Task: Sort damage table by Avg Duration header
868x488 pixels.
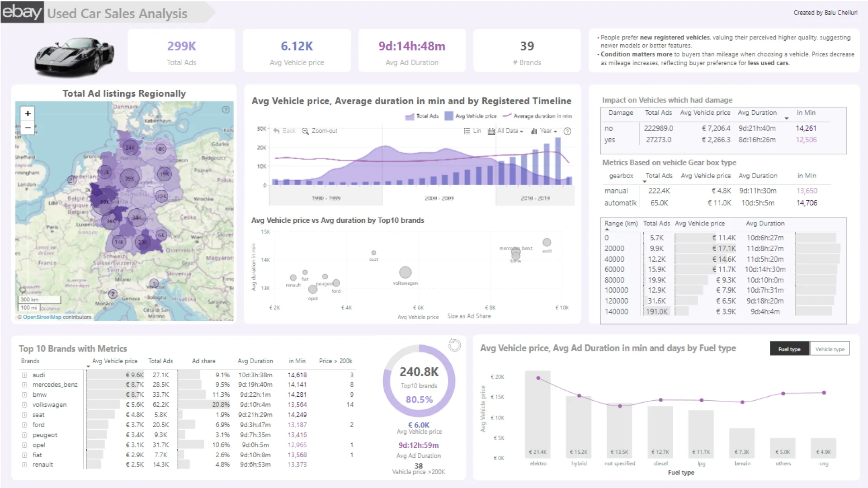Action: coord(757,113)
